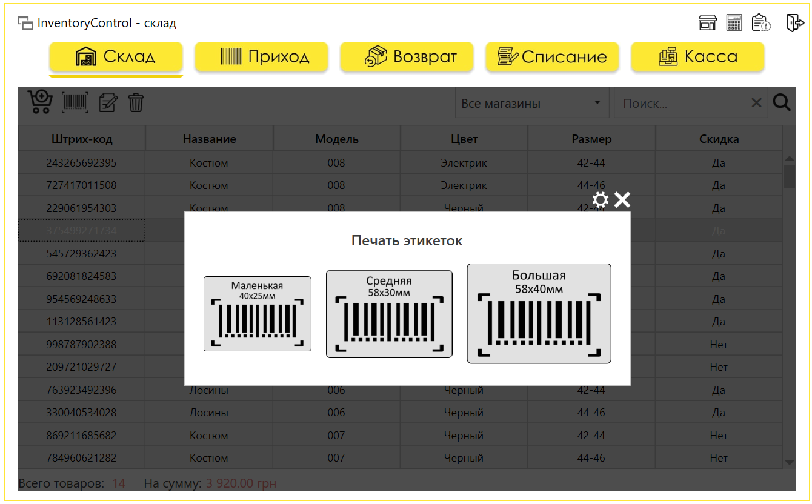Click the table scroll down arrow
The image size is (812, 504).
tap(789, 462)
